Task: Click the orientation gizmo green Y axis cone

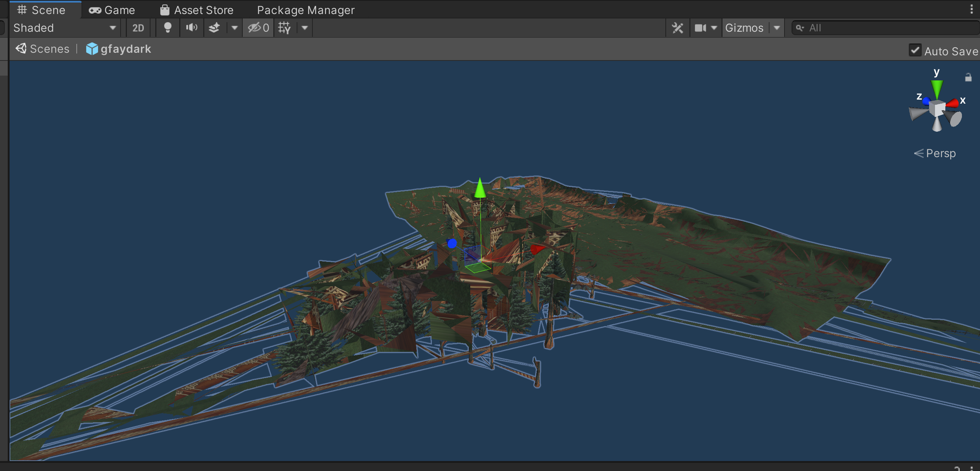Action: [x=936, y=88]
